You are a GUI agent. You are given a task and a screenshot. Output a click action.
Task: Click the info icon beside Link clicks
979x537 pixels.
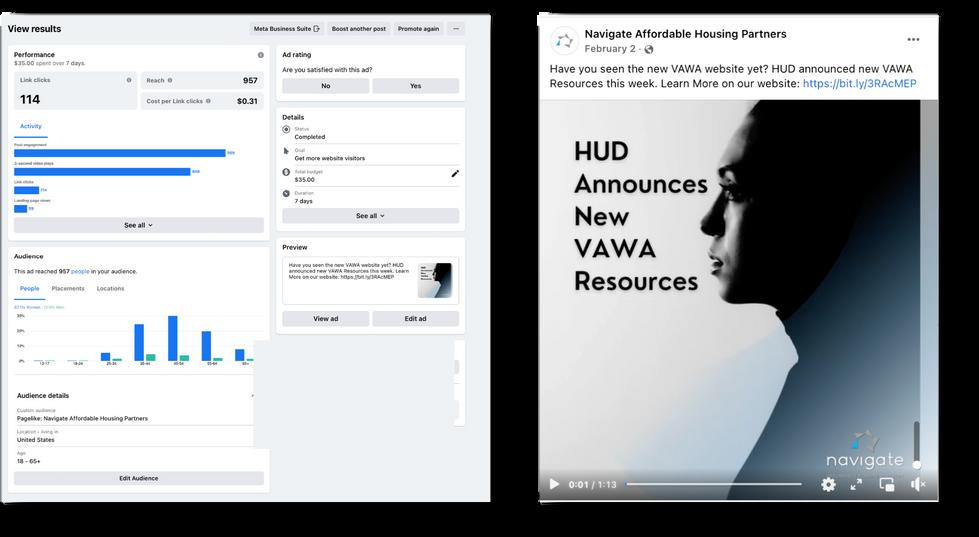[129, 80]
